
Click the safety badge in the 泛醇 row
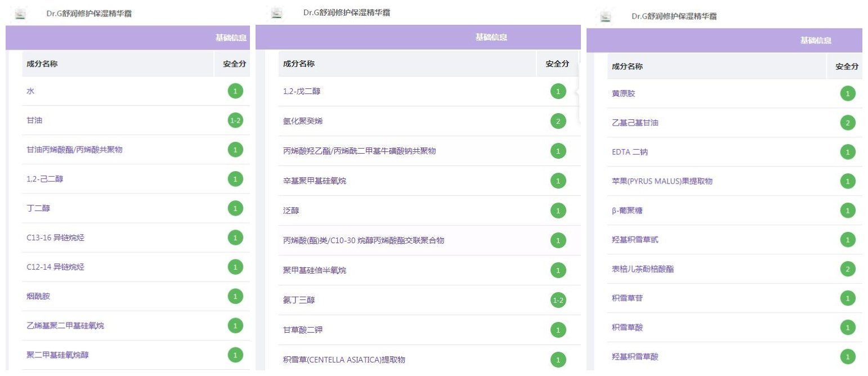coord(558,211)
